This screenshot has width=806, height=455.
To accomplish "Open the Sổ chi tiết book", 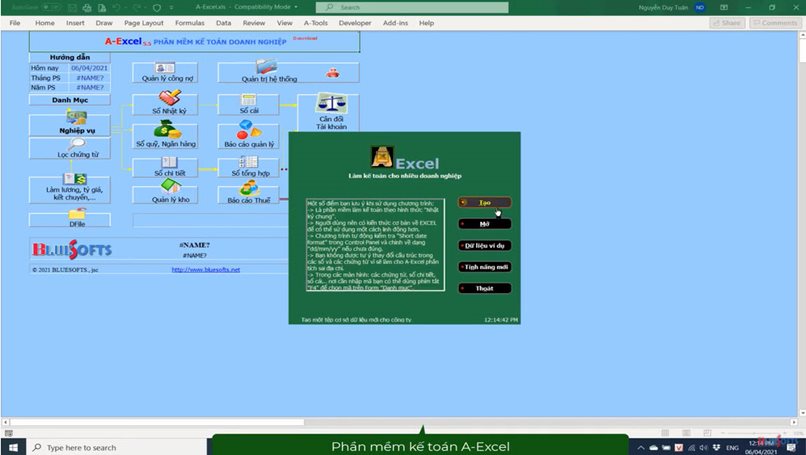I will coord(164,168).
